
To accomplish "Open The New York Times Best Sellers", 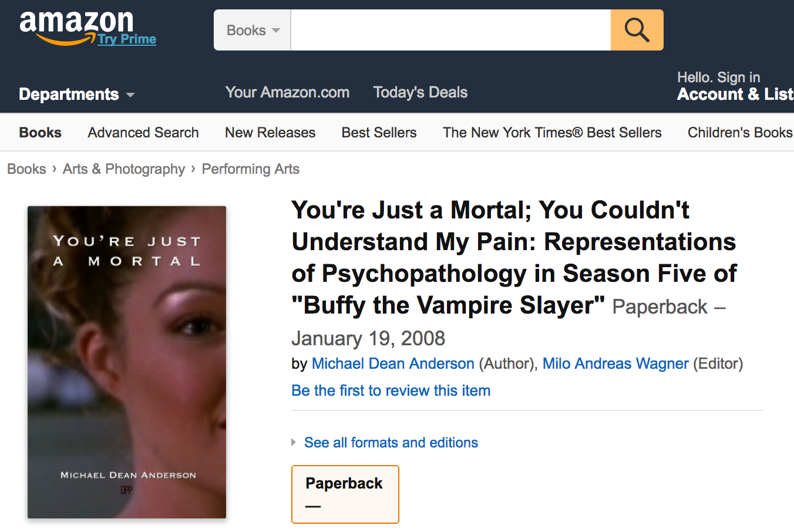I will click(552, 133).
